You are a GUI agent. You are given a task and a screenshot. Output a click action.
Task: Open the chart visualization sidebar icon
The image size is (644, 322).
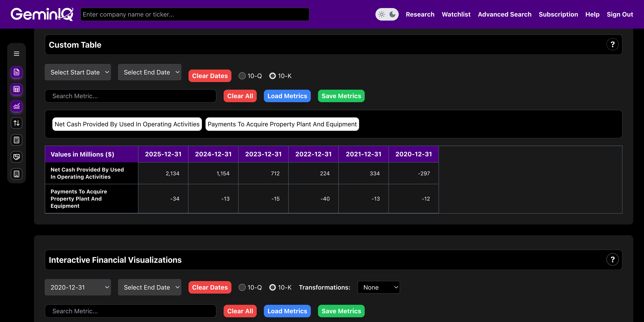point(17,106)
